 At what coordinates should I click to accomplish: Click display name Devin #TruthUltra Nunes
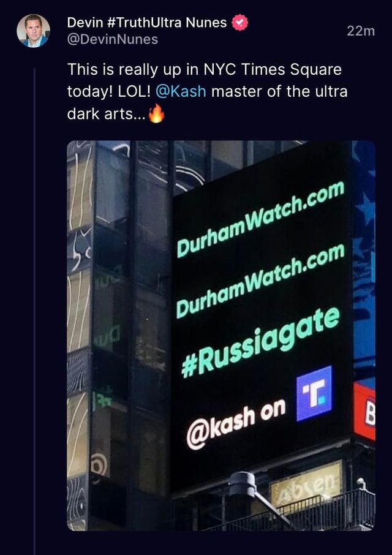pyautogui.click(x=147, y=23)
